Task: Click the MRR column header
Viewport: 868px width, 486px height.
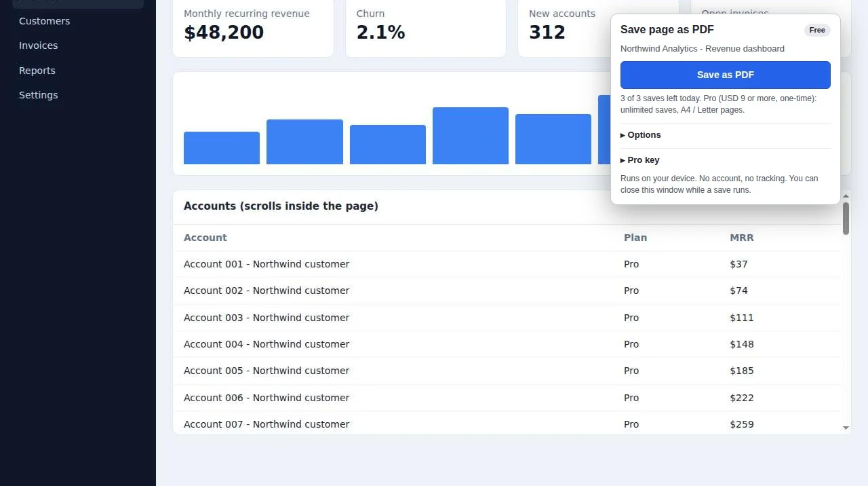Action: [x=742, y=238]
